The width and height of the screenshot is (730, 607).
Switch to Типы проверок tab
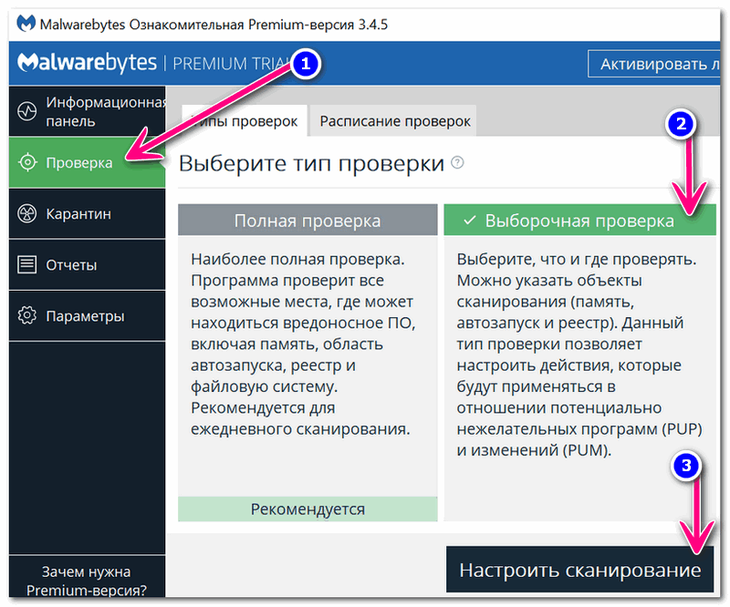point(244,121)
